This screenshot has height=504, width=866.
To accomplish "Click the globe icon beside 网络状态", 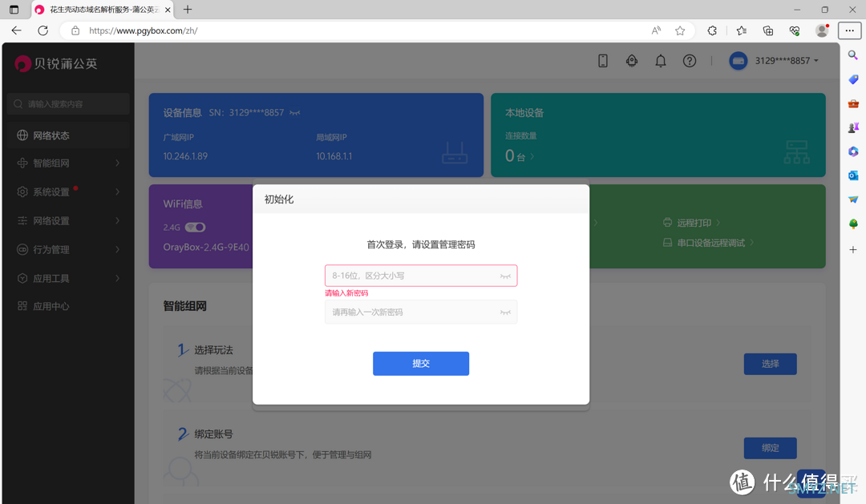I will [22, 135].
